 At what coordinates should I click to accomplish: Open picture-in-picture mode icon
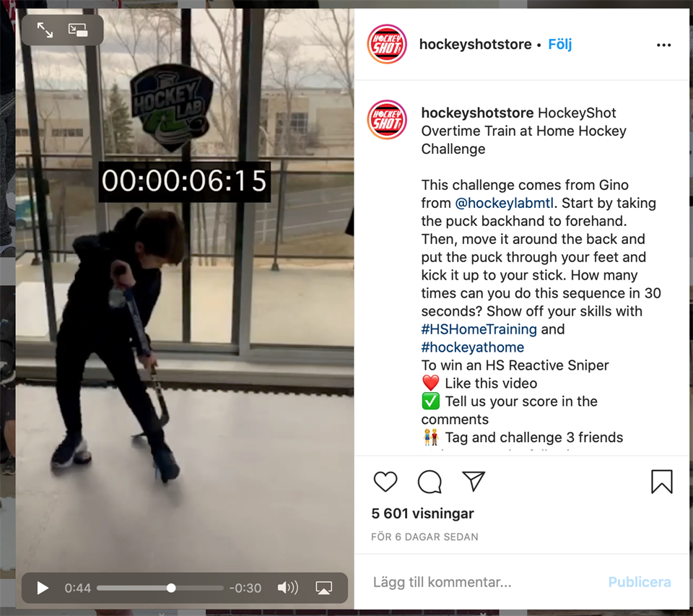78,30
